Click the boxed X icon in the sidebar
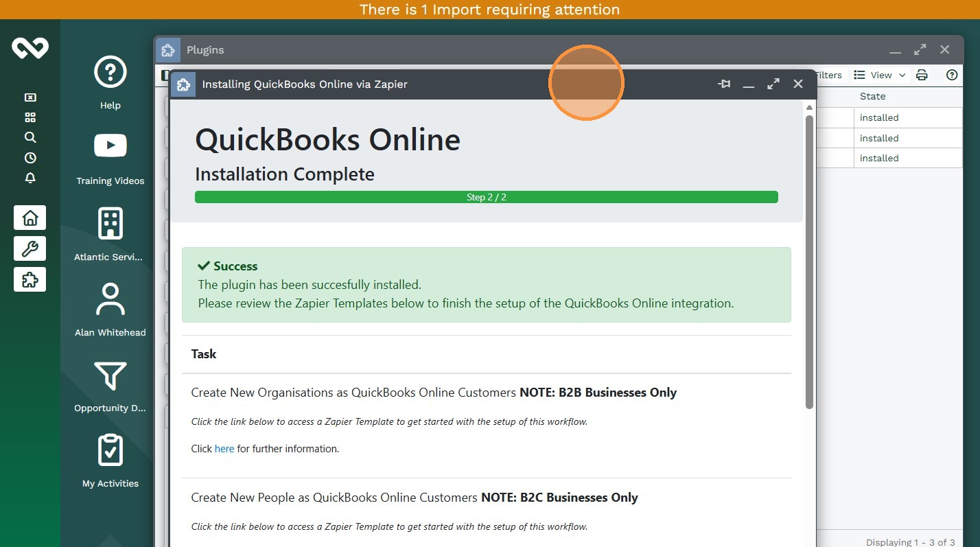The height and width of the screenshot is (547, 980). pos(30,97)
